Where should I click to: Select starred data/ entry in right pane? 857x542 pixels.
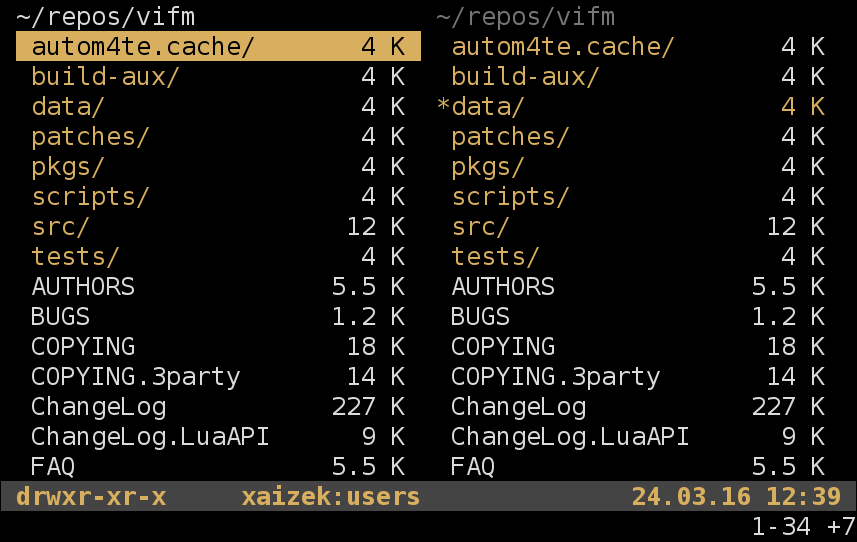[x=638, y=106]
